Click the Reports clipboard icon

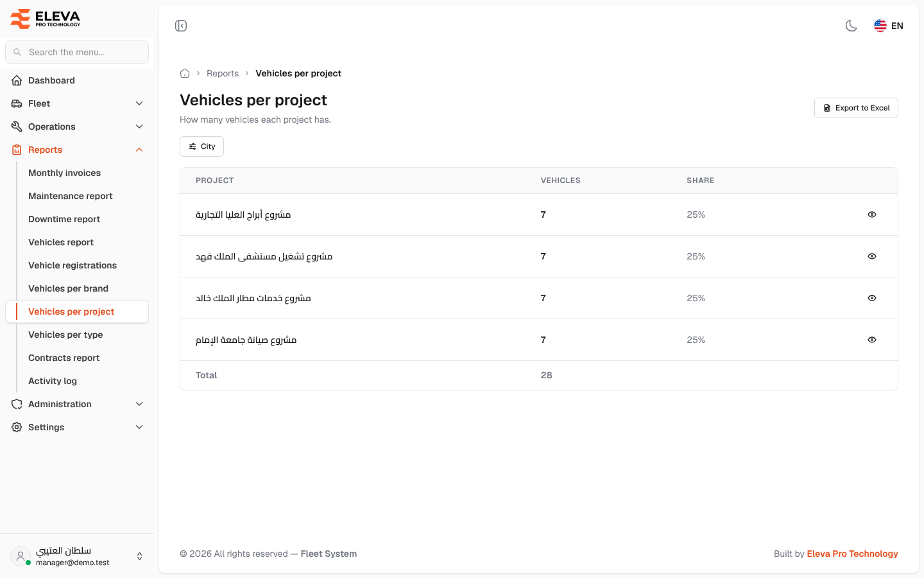coord(17,150)
